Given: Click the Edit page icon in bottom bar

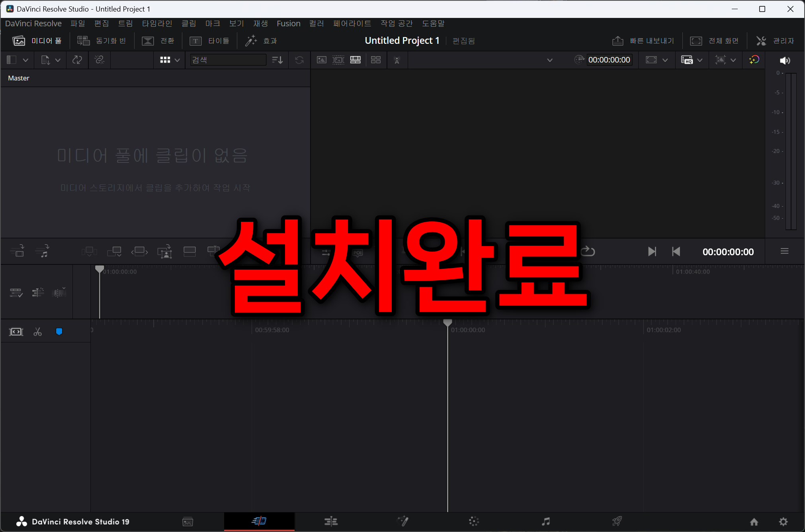Looking at the screenshot, I should coord(331,521).
